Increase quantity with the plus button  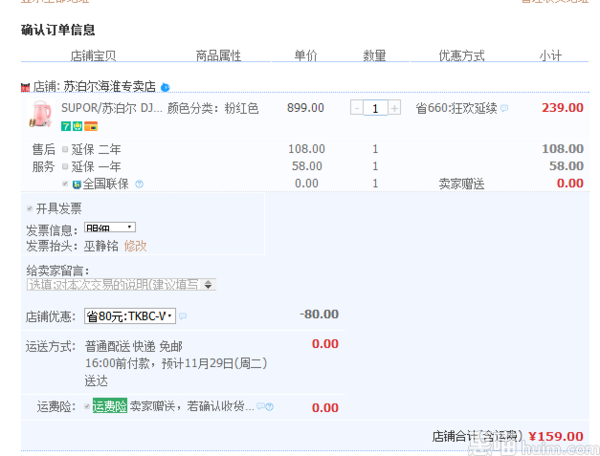pyautogui.click(x=395, y=108)
